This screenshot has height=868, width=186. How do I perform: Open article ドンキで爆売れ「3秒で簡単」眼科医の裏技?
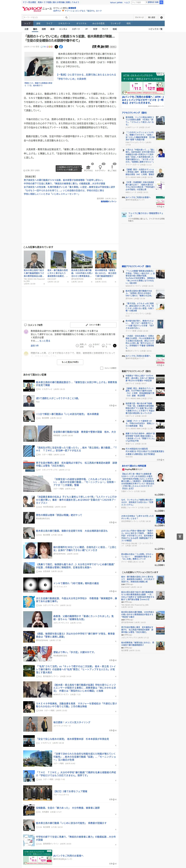point(76,583)
